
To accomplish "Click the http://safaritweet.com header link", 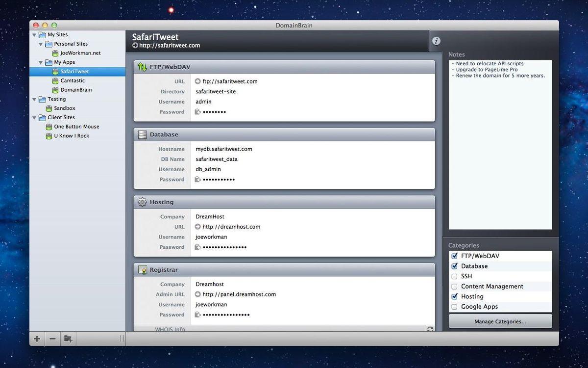I will click(x=170, y=46).
